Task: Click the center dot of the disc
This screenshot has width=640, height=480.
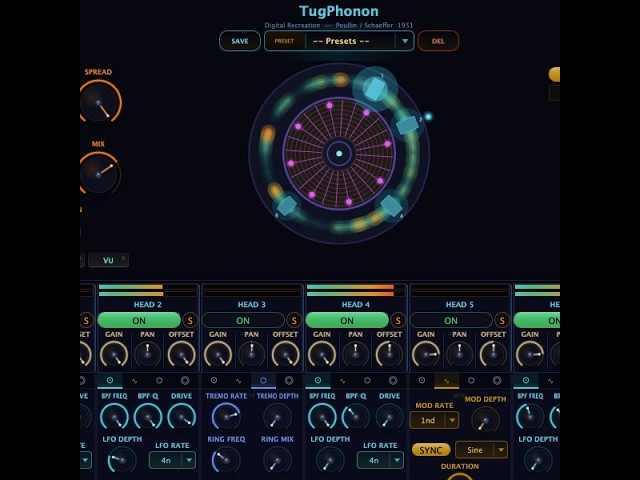Action: point(339,153)
